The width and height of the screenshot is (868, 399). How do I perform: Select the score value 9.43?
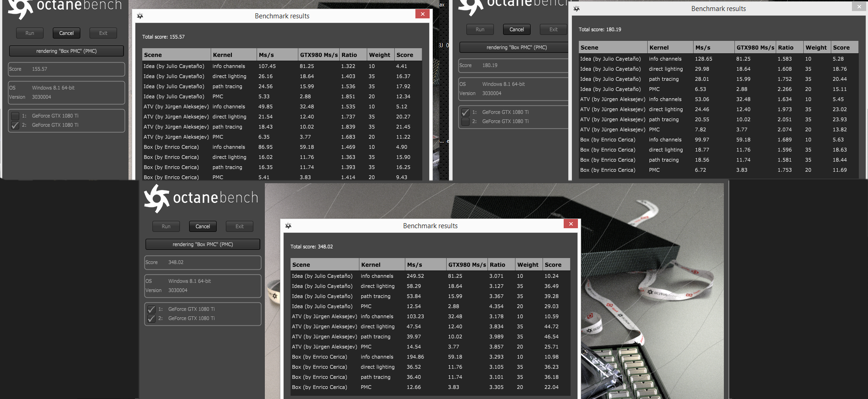[x=402, y=177]
